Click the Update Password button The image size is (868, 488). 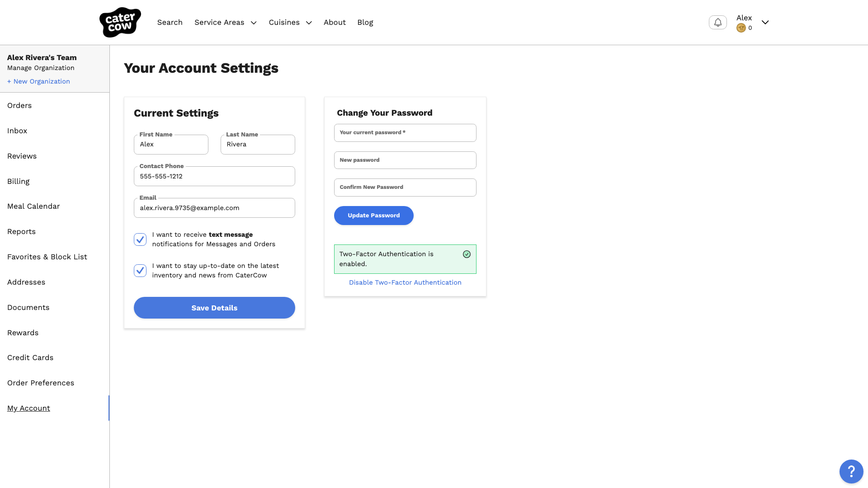point(373,216)
